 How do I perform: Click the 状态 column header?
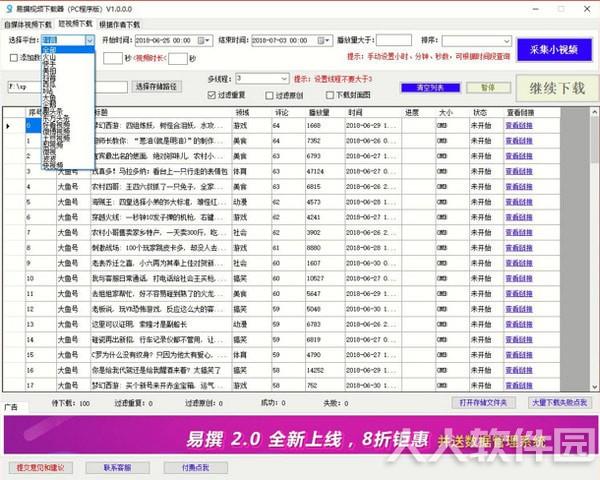[486, 113]
